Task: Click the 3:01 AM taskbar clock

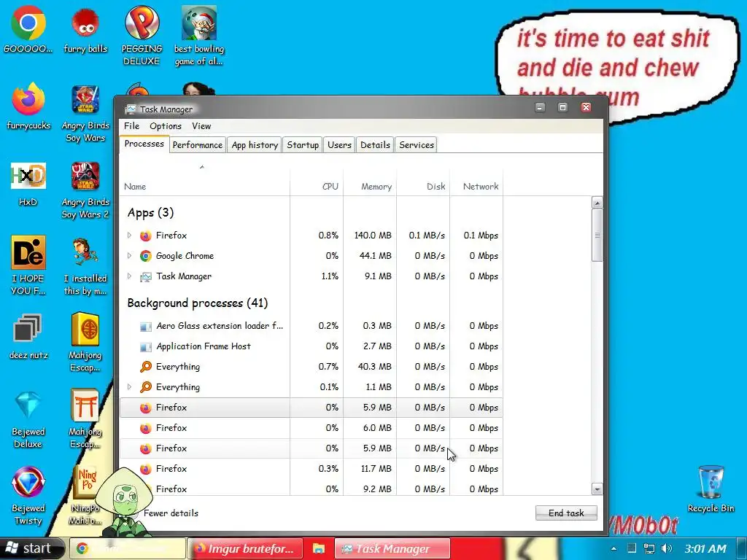Action: pos(705,548)
